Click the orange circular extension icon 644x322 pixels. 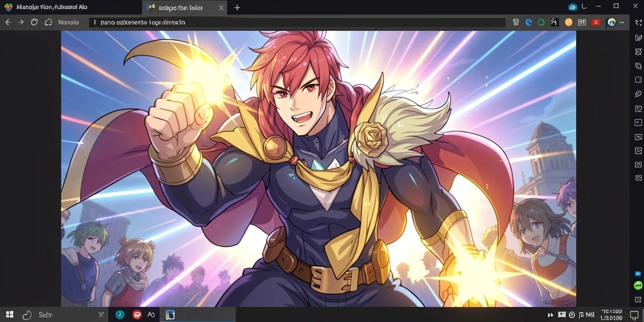point(569,23)
